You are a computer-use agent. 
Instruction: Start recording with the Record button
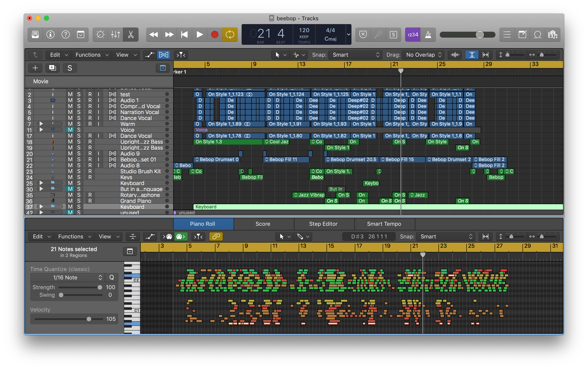point(215,34)
